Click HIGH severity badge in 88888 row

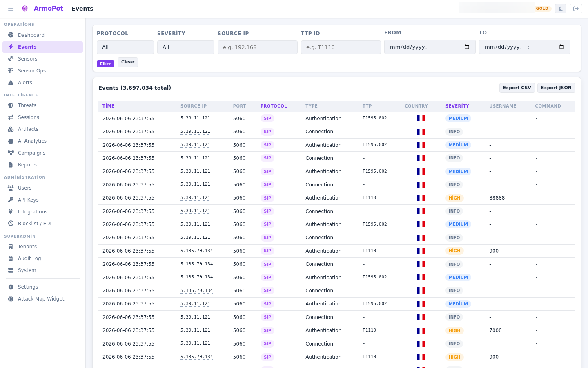point(454,198)
